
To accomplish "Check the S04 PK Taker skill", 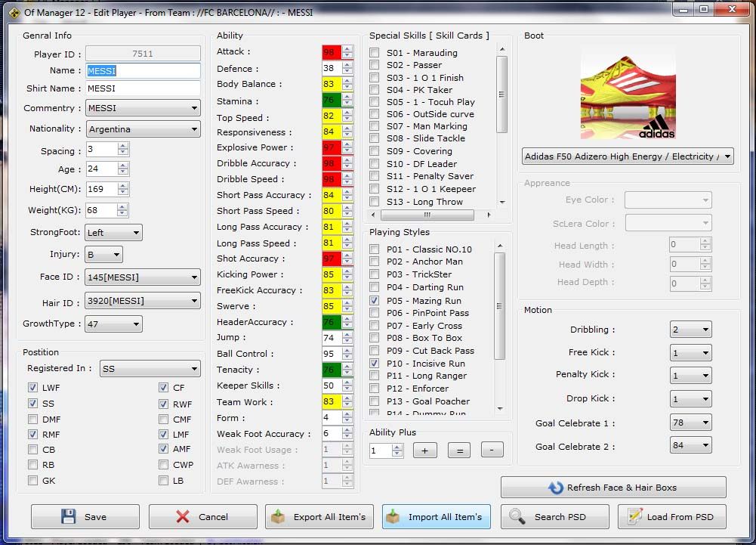I will pyautogui.click(x=375, y=90).
